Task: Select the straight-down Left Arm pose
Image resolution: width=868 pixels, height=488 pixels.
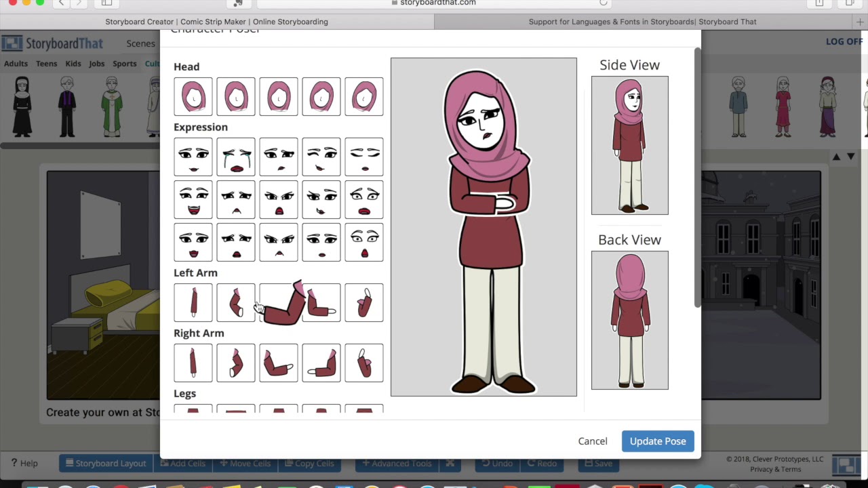Action: click(x=193, y=302)
